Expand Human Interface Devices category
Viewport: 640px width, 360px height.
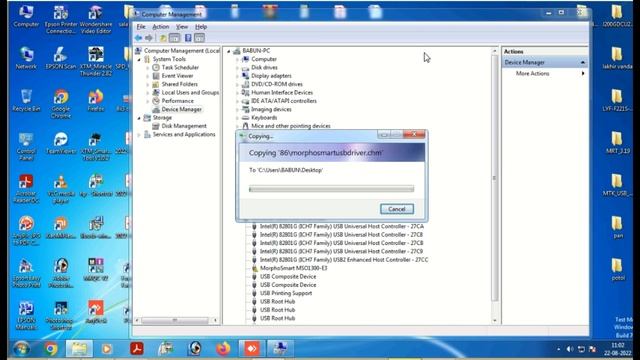(238, 93)
